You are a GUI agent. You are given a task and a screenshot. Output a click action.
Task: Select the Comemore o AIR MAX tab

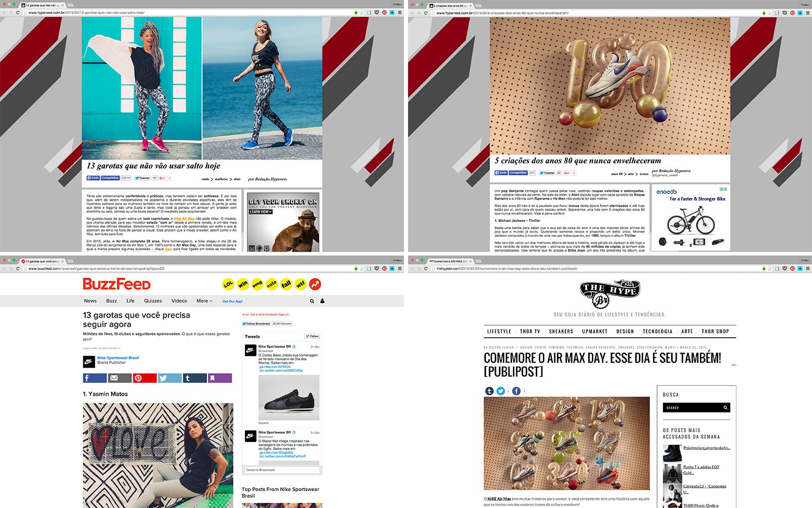450,261
